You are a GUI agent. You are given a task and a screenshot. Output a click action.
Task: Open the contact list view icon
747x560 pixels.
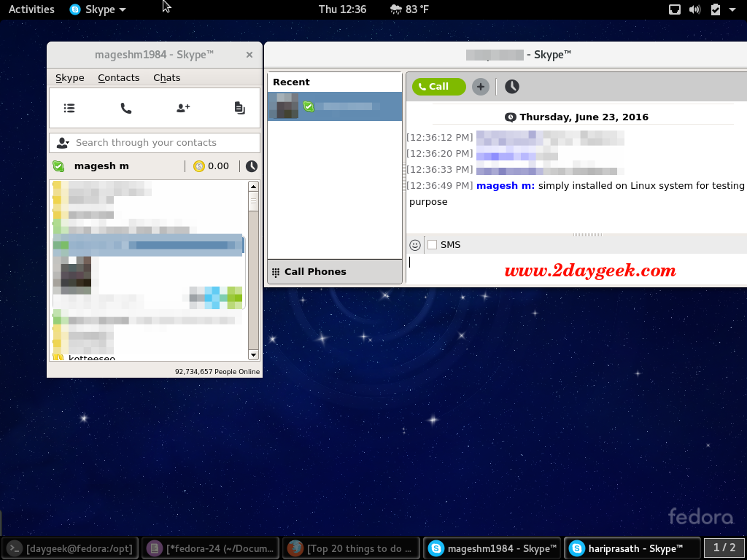coord(69,108)
